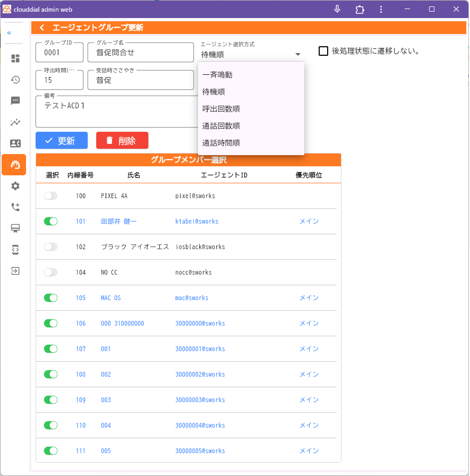Click the logout icon at sidebar bottom
The height and width of the screenshot is (476, 470).
[x=15, y=271]
